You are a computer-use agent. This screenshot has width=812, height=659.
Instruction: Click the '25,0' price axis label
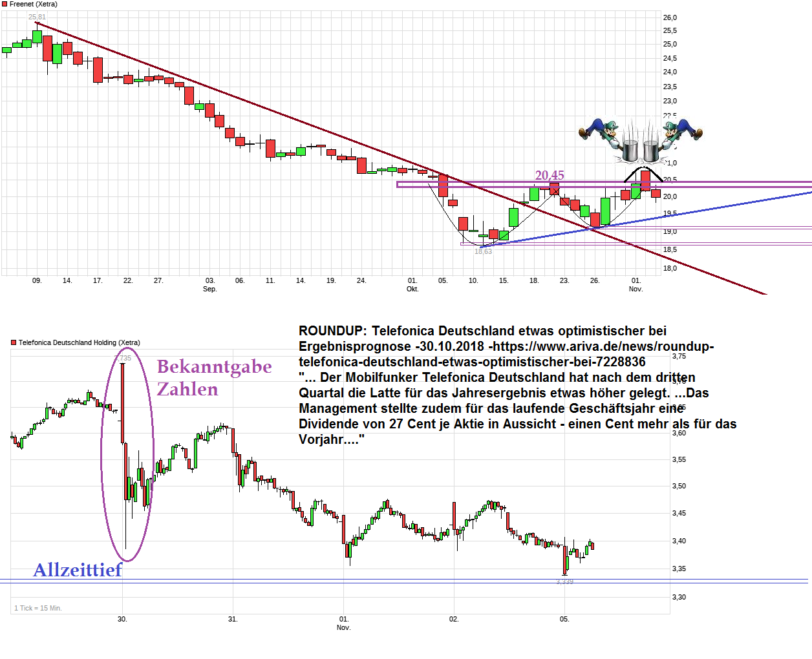point(670,44)
